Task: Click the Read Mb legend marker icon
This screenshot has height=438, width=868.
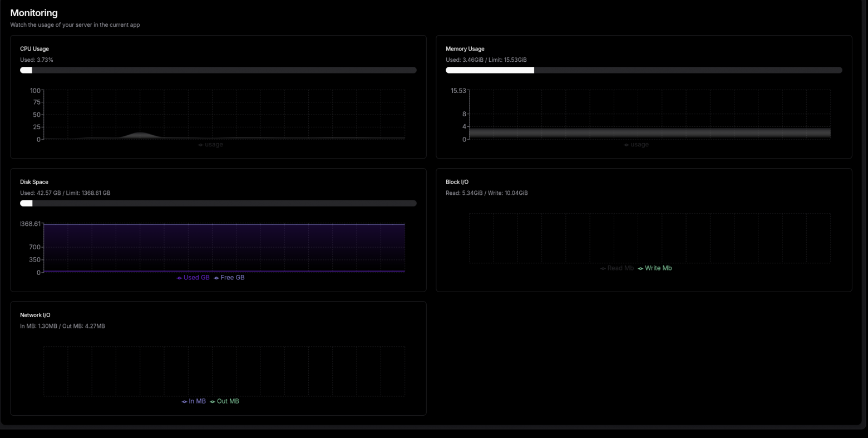Action: point(603,268)
